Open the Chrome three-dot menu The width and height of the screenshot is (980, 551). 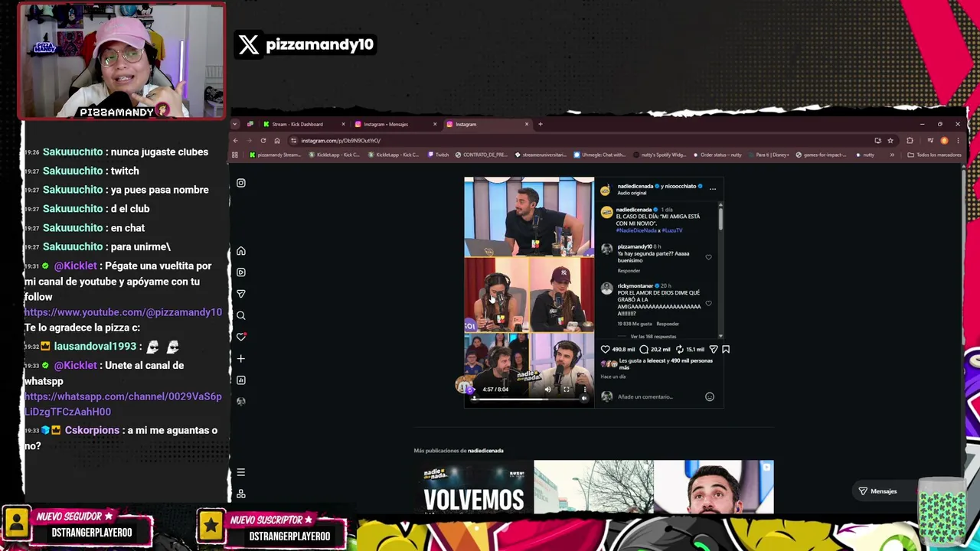tap(958, 141)
